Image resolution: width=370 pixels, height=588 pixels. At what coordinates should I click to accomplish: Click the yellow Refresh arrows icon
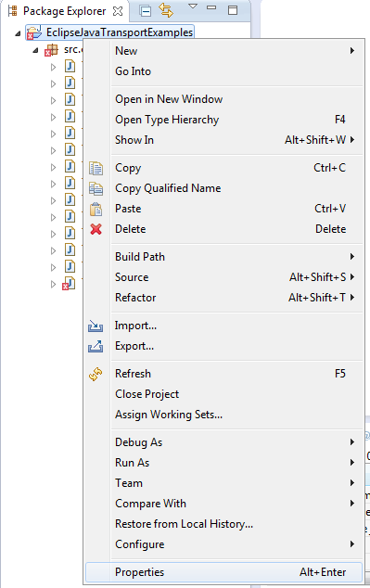point(96,374)
